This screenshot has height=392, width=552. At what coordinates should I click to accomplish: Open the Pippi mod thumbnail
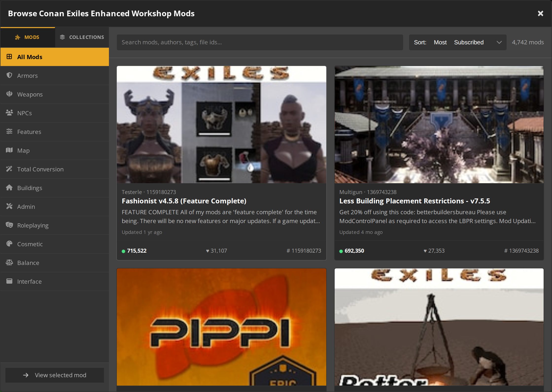[222, 327]
